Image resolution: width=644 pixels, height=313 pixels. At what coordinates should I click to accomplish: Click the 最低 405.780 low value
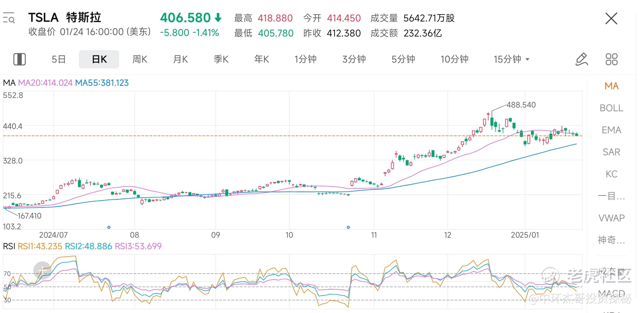(264, 33)
